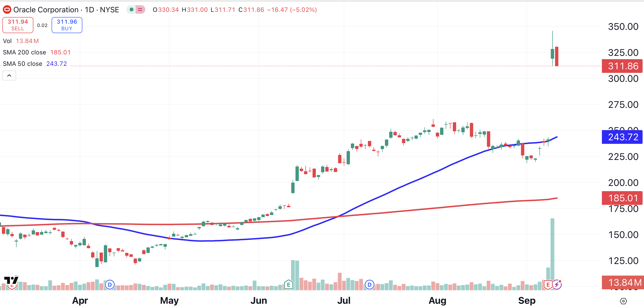Open the July dividend marker

tap(369, 285)
